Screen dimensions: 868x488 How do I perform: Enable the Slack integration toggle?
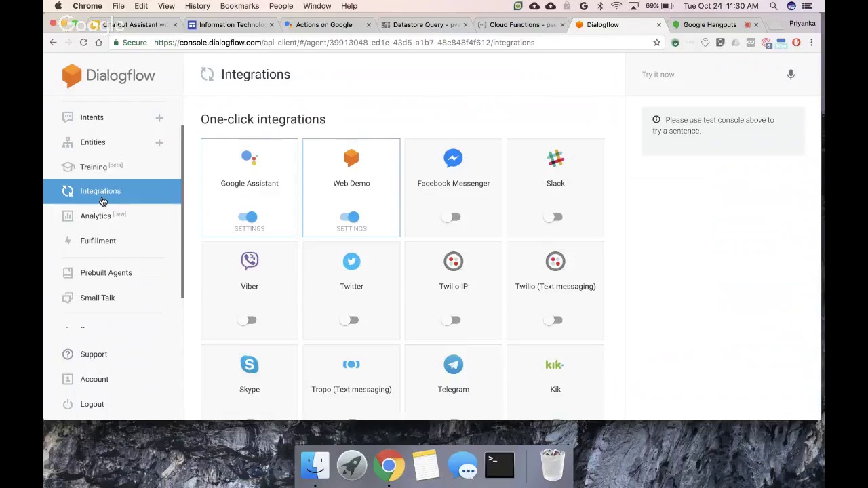click(x=553, y=217)
